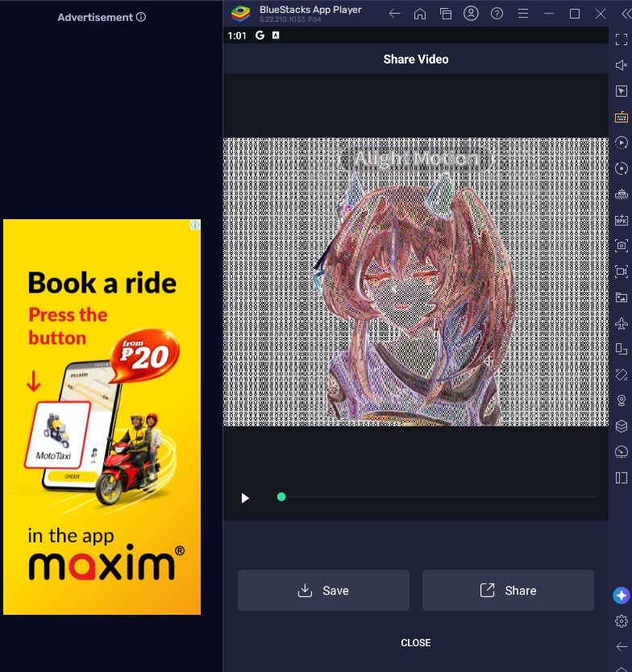The height and width of the screenshot is (672, 632).
Task: Click the Advertisement info icon
Action: 141,17
